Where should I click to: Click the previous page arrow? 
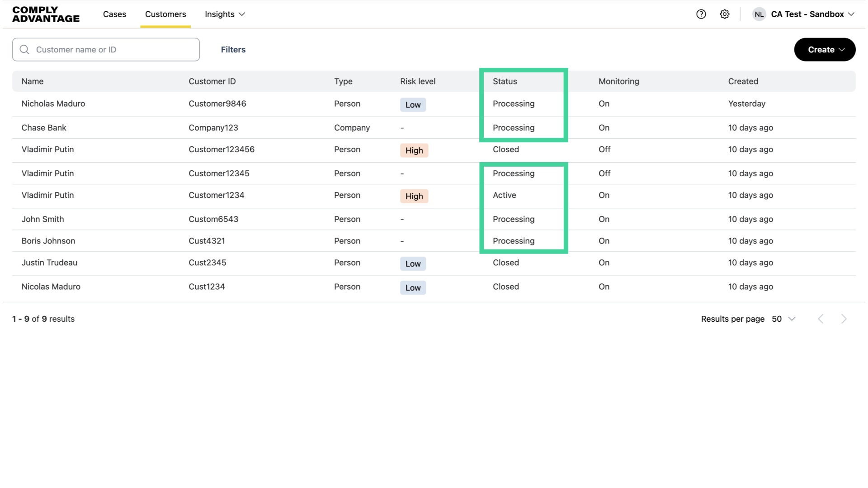click(x=821, y=319)
